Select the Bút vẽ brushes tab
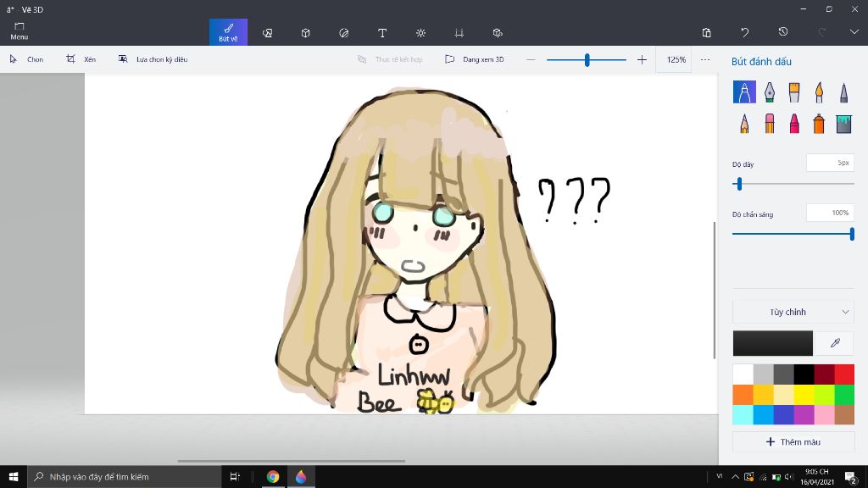Screen dimensions: 868x488 click(x=228, y=32)
